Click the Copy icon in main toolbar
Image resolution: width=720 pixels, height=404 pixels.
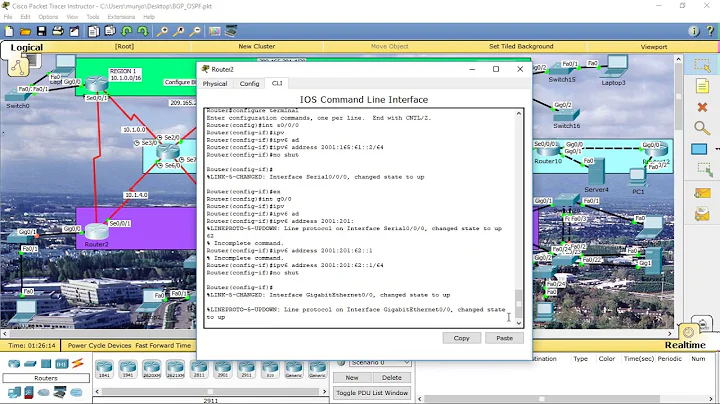(94, 31)
